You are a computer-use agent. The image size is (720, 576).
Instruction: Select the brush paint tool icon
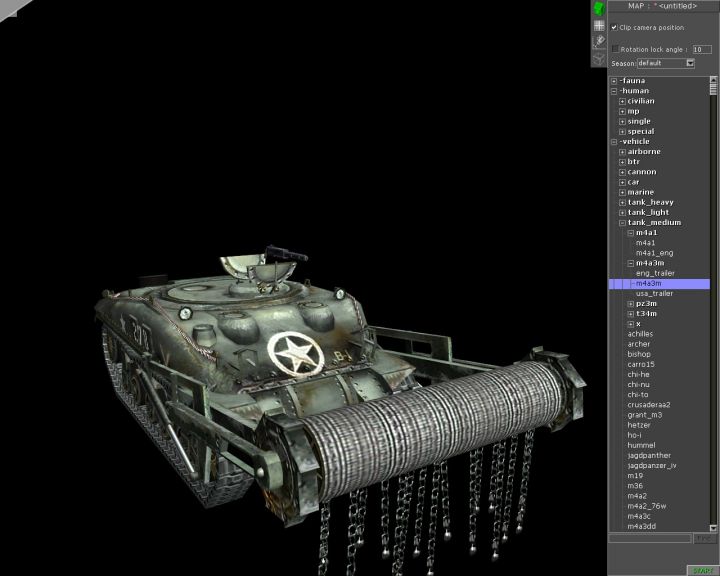pos(599,41)
